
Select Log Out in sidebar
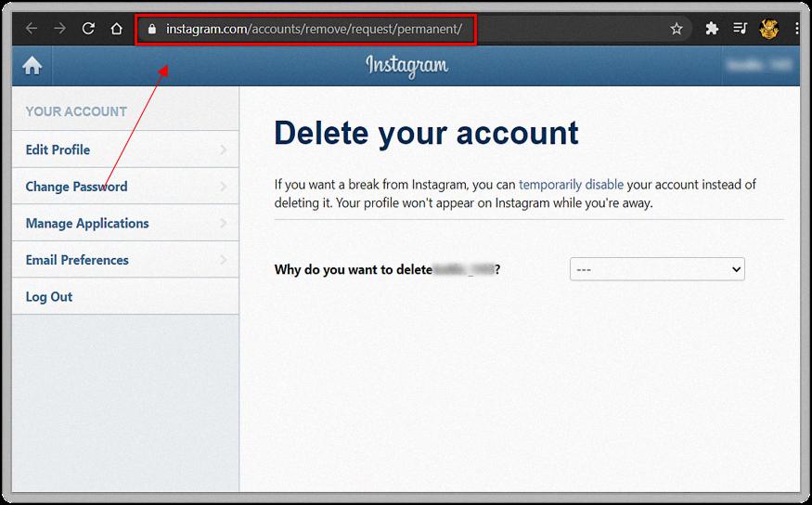coord(125,297)
